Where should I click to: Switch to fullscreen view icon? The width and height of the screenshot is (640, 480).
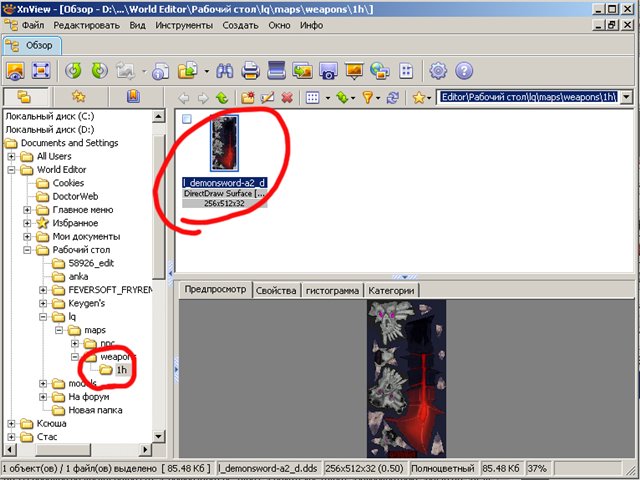[41, 71]
